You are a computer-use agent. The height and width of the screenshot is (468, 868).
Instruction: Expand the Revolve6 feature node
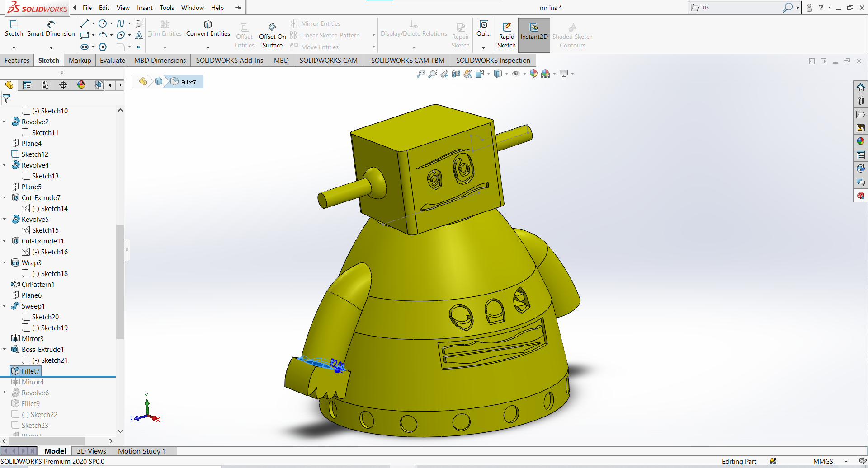coord(5,393)
